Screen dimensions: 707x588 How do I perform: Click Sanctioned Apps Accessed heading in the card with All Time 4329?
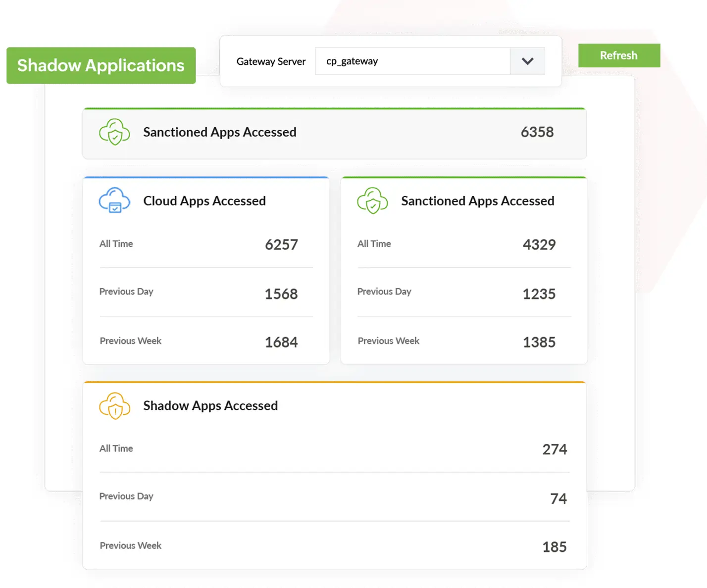coord(478,201)
